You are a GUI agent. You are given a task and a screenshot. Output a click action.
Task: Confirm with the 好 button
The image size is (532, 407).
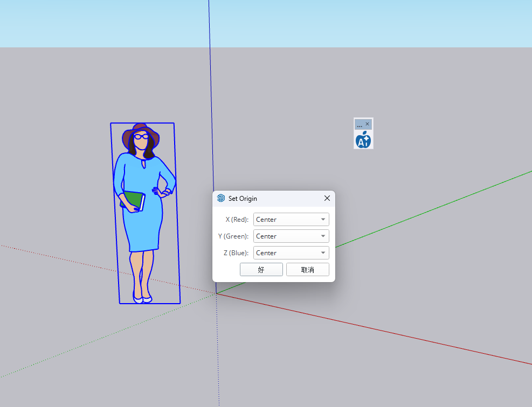(261, 270)
